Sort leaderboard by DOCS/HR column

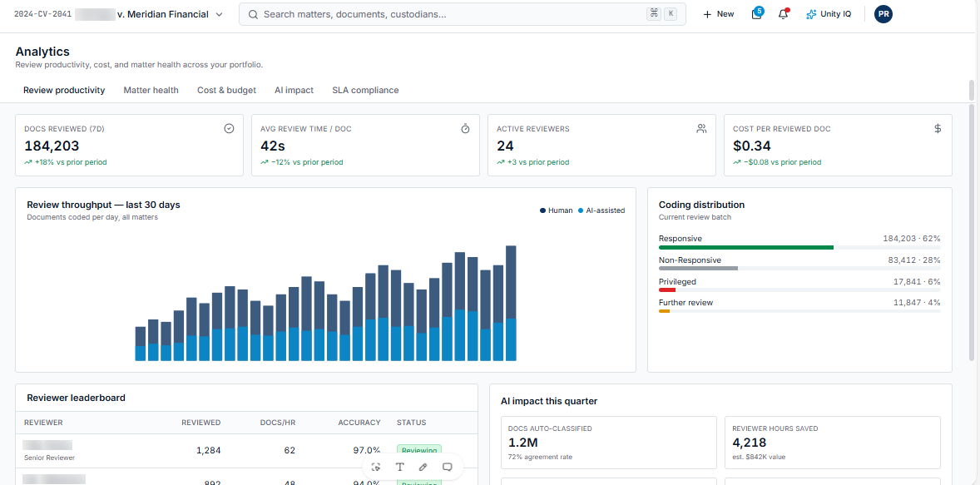tap(278, 423)
